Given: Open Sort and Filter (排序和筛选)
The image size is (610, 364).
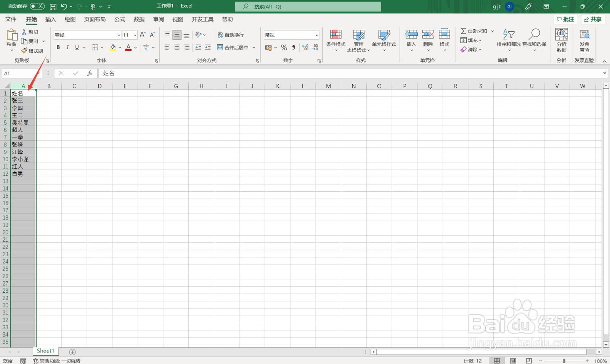Looking at the screenshot, I should [509, 41].
